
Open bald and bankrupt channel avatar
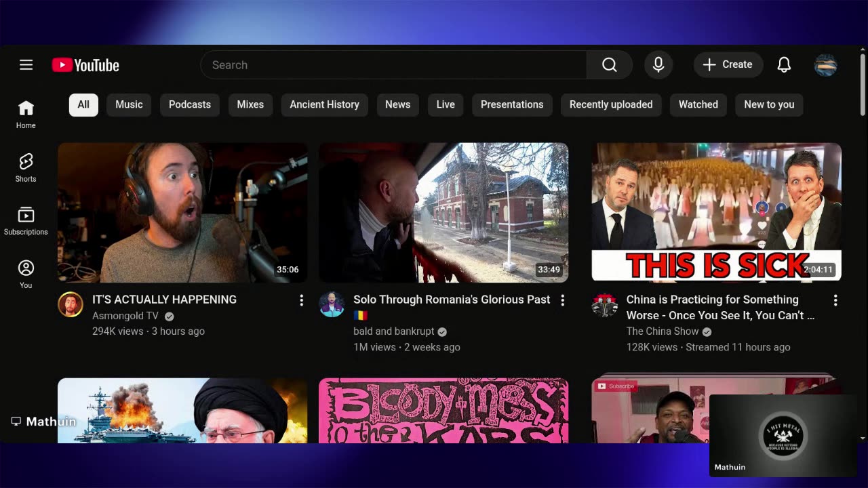coord(332,305)
